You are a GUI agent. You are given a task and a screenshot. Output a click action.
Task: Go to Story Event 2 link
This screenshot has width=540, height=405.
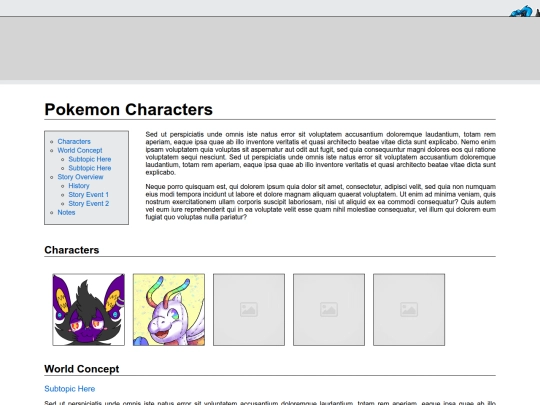(89, 204)
